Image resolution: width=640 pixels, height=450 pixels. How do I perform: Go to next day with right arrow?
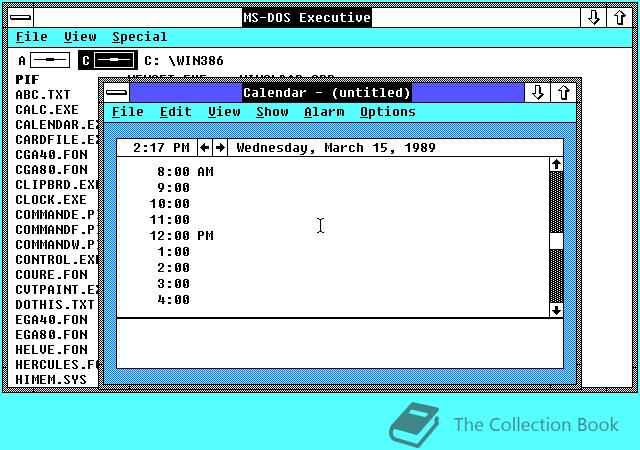pyautogui.click(x=220, y=147)
